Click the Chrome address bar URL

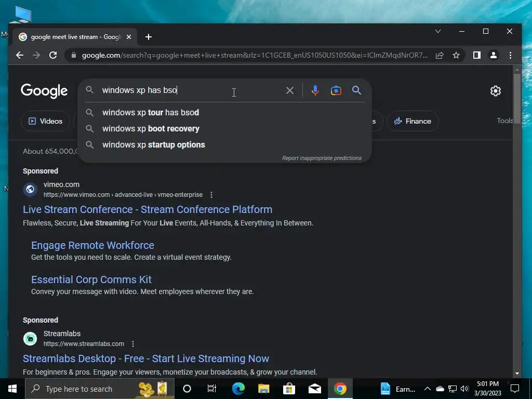pyautogui.click(x=255, y=55)
